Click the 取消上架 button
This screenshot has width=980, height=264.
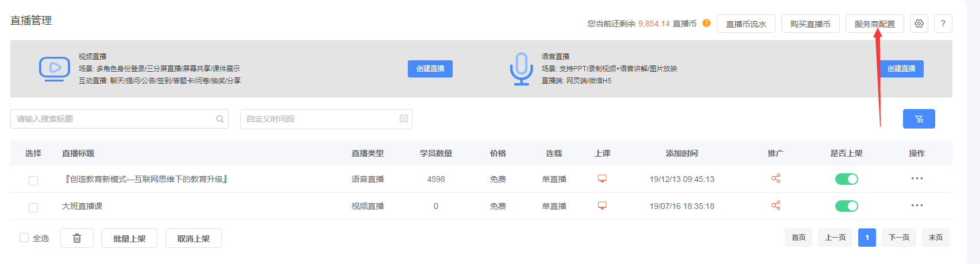(x=194, y=238)
